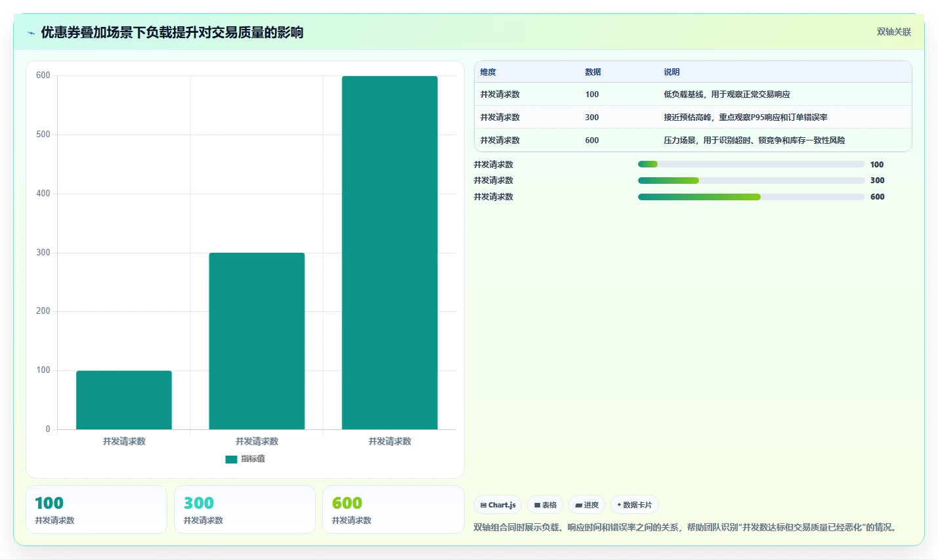Screen dimensions: 938x560
Task: Click the data card showing 300
Action: point(245,509)
